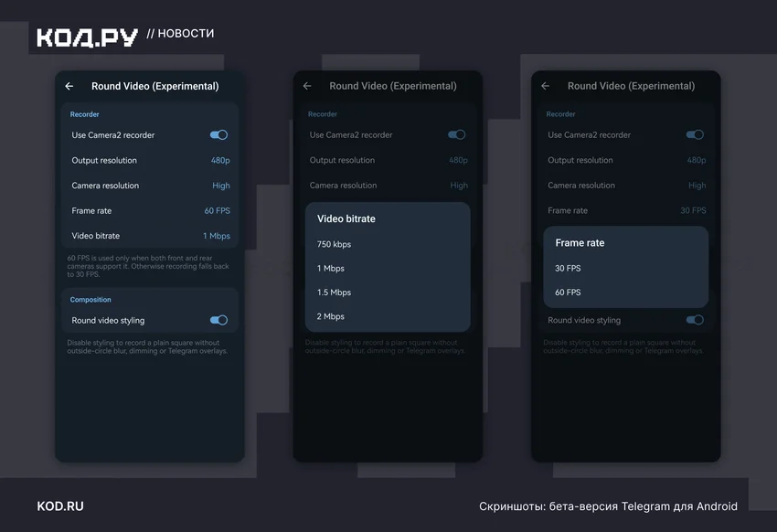
Task: Open Camera resolution setting on middle screen
Action: click(x=388, y=186)
